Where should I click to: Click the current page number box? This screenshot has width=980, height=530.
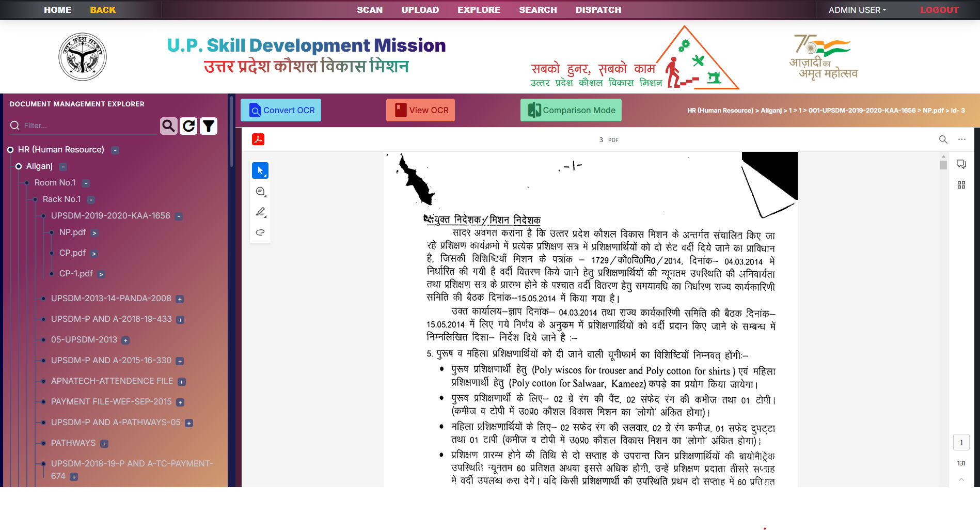coord(961,442)
